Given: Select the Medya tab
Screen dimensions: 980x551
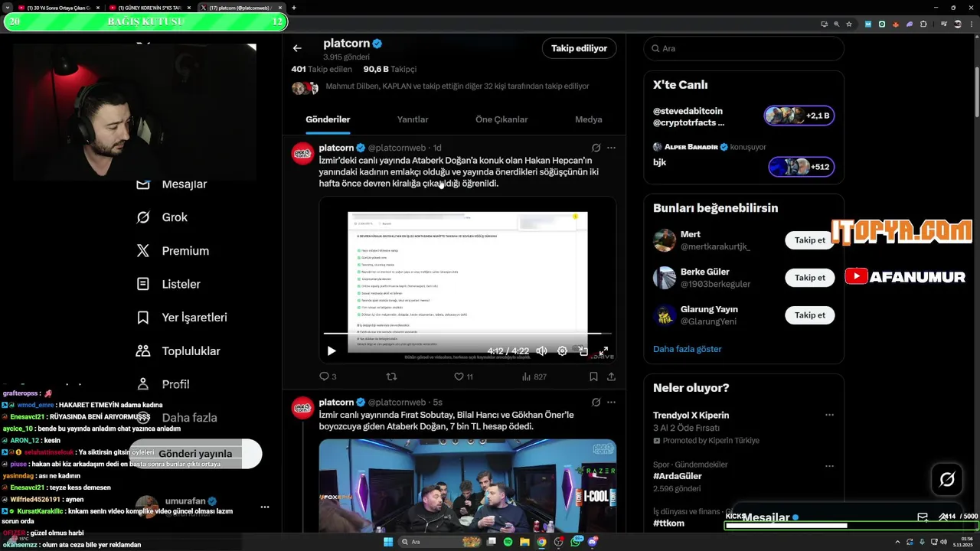Looking at the screenshot, I should coord(589,119).
